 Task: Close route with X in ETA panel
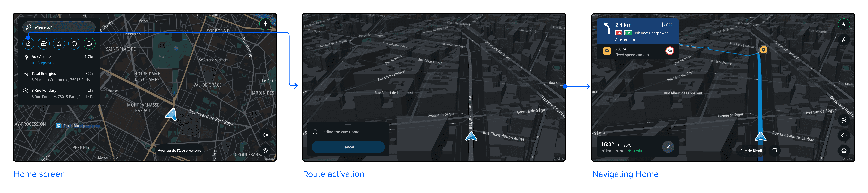(x=668, y=147)
